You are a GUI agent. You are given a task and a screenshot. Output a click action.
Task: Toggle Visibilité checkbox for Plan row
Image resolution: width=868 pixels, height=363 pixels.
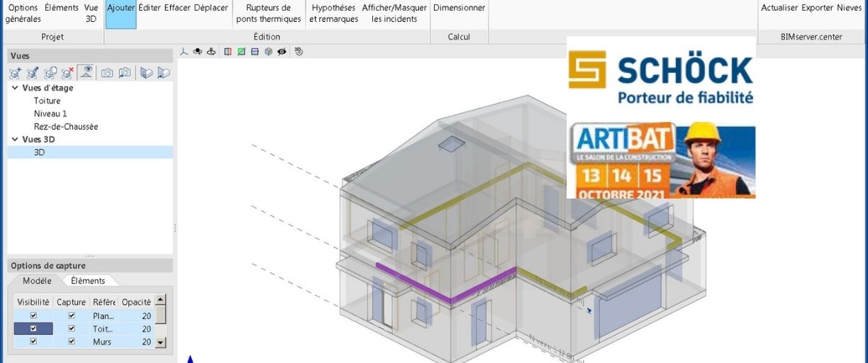coord(33,315)
